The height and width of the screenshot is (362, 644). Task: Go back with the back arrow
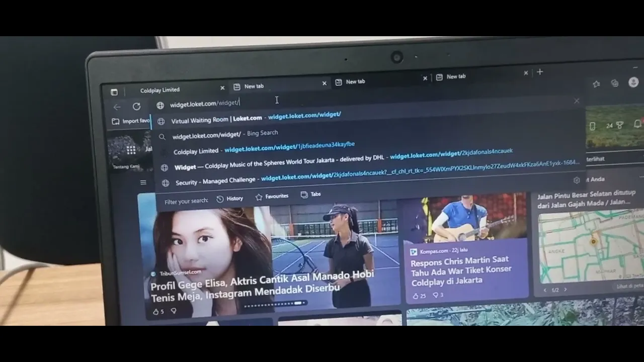[x=117, y=107]
